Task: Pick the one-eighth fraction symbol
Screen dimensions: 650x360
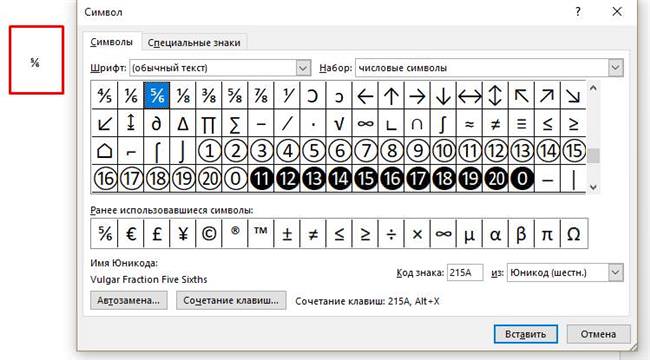Action: [x=183, y=96]
